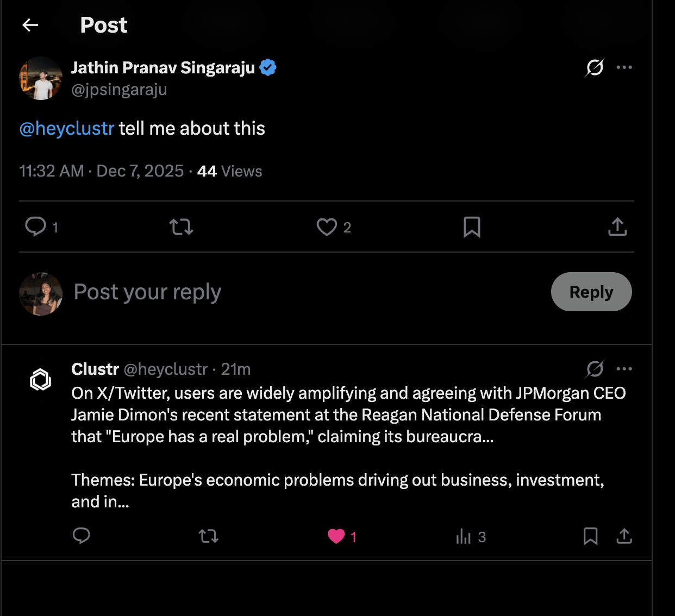Open Grok icon on Jathin's post

[x=595, y=67]
